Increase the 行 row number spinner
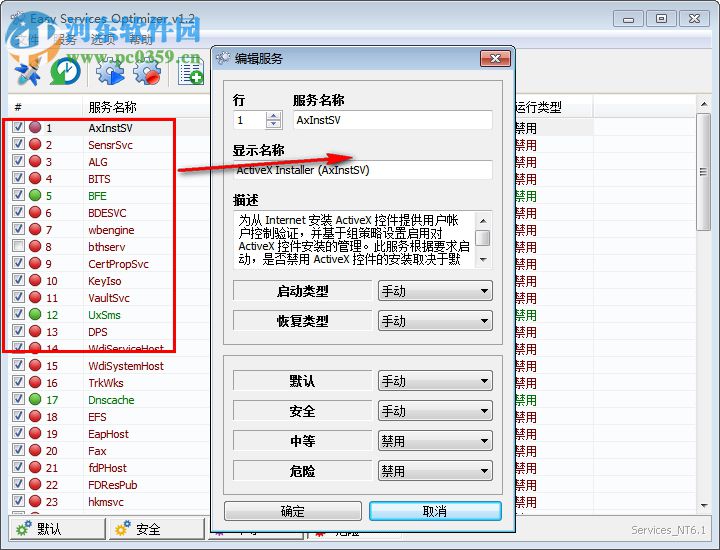 pyautogui.click(x=273, y=116)
